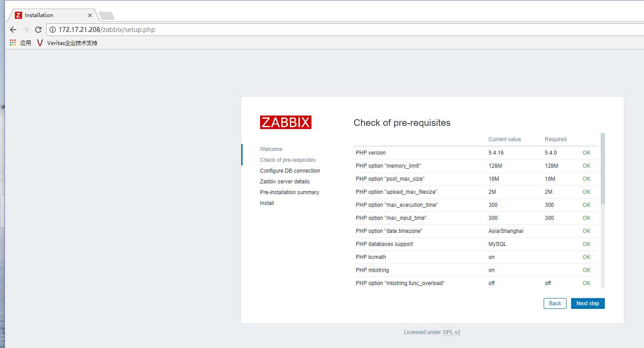The height and width of the screenshot is (348, 644).
Task: Click PHP option "max_execution_time" label
Action: pos(396,205)
